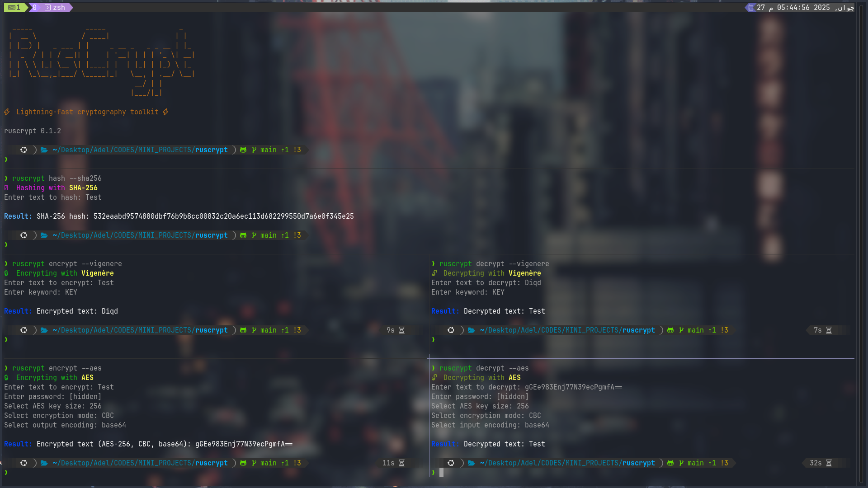The width and height of the screenshot is (868, 488).
Task: Select the git branch icon before main
Action: pos(253,150)
